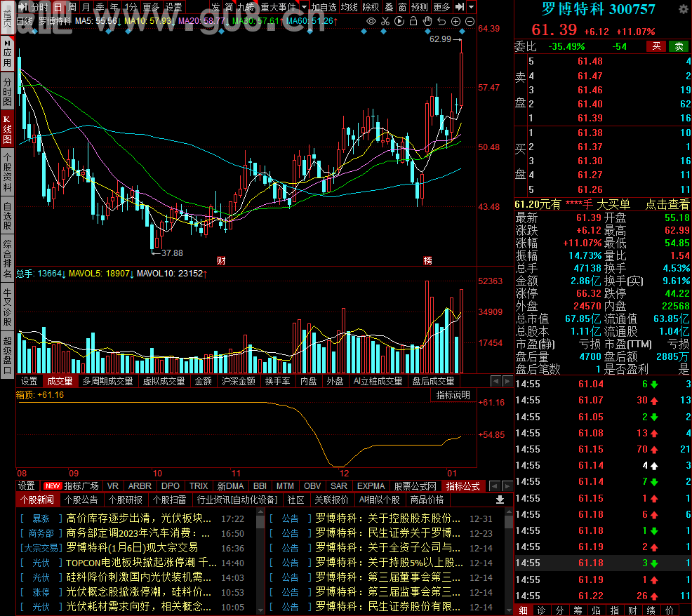Open the 窗 multi-window option
Viewport: 692px width, 616px height.
402,7
